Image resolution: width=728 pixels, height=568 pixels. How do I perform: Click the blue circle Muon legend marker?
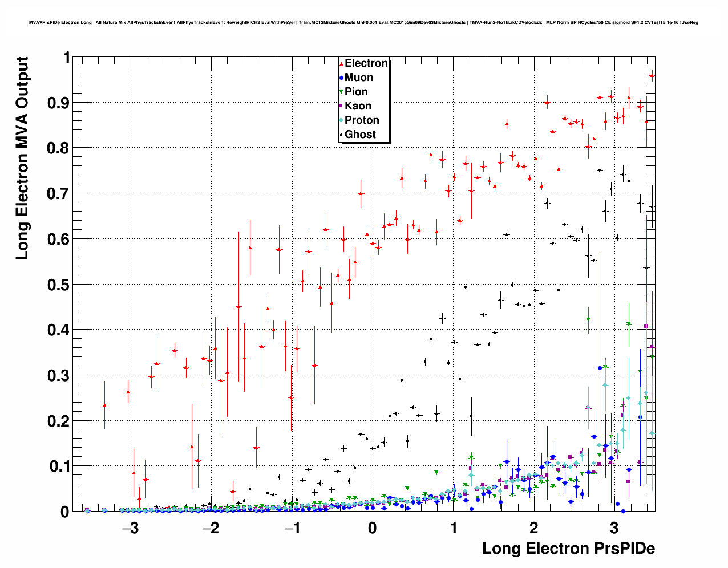[x=341, y=78]
